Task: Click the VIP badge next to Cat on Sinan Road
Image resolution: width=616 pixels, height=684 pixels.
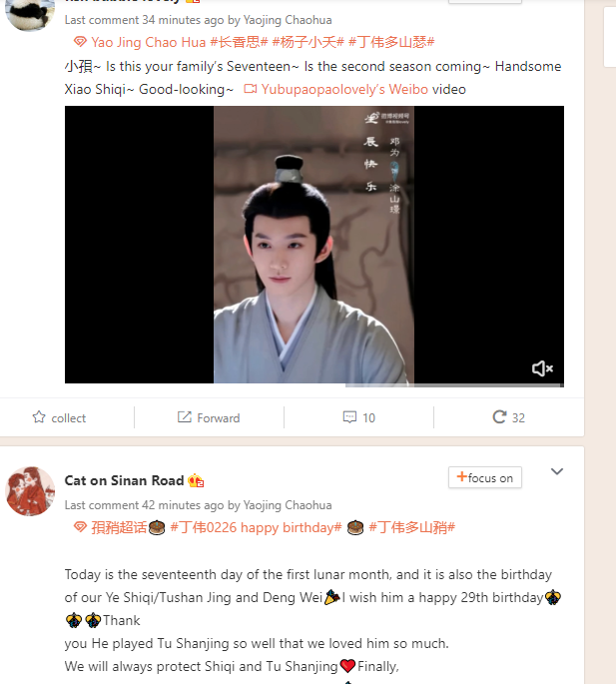Action: [196, 480]
